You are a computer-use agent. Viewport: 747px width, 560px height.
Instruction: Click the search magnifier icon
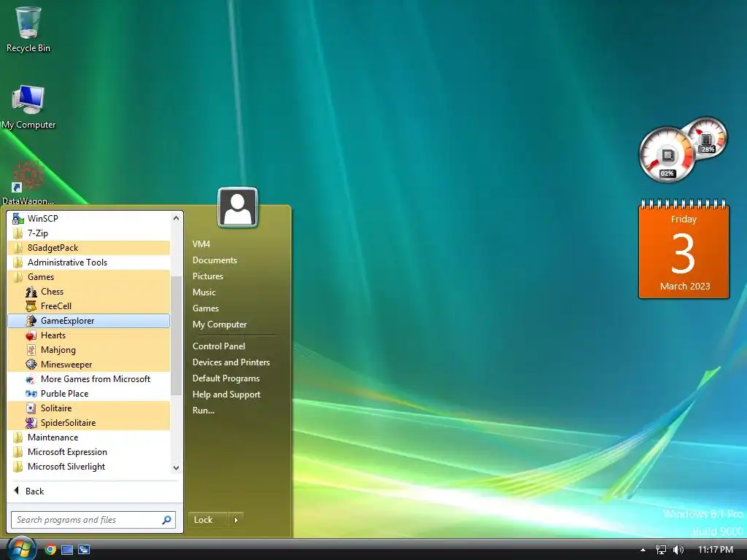point(167,520)
